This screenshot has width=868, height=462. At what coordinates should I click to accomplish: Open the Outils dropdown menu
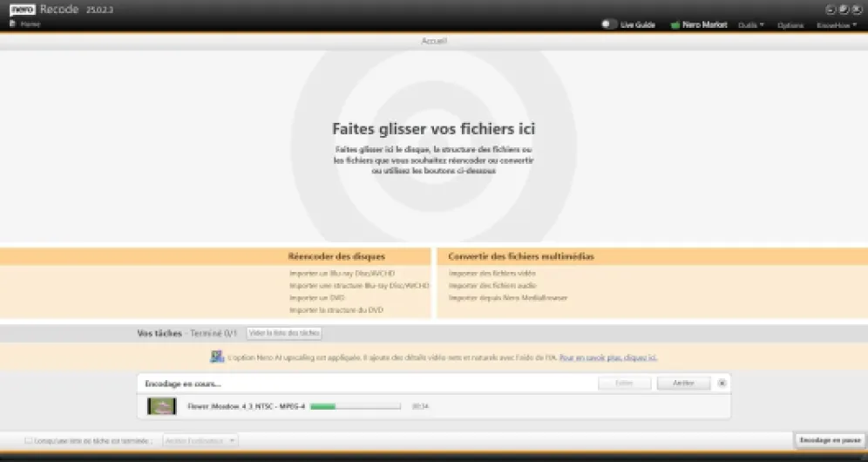750,25
